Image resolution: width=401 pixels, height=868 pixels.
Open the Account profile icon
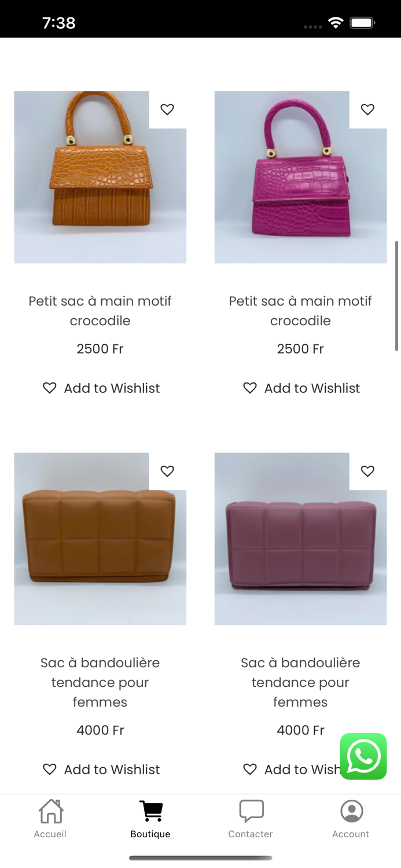coord(351,811)
